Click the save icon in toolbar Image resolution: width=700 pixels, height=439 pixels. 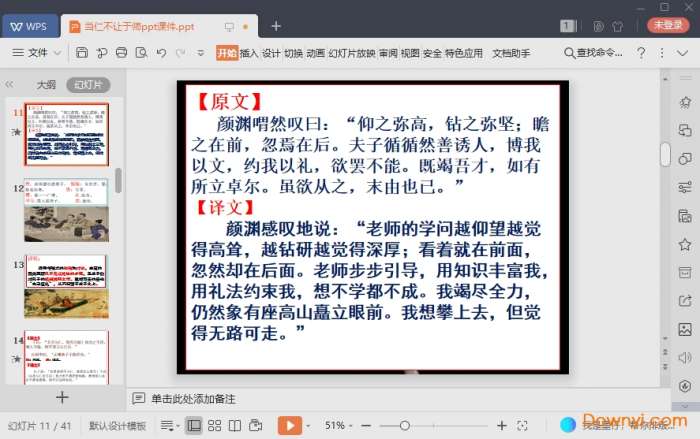82,53
